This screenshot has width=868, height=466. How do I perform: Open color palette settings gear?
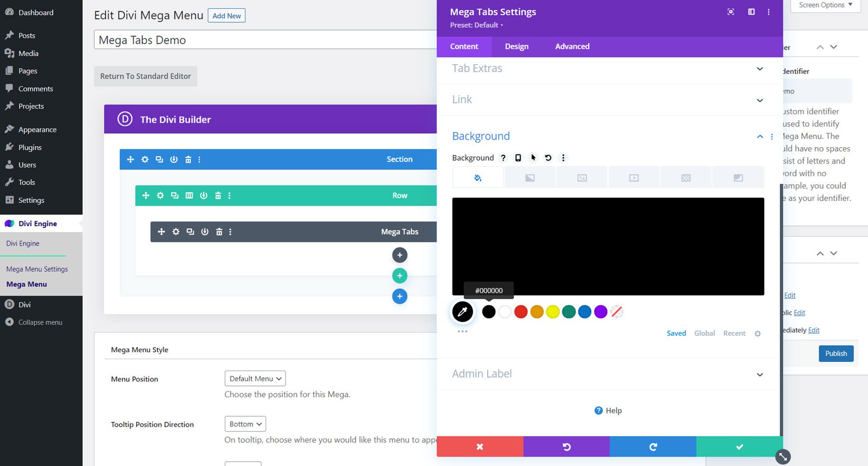pyautogui.click(x=758, y=333)
